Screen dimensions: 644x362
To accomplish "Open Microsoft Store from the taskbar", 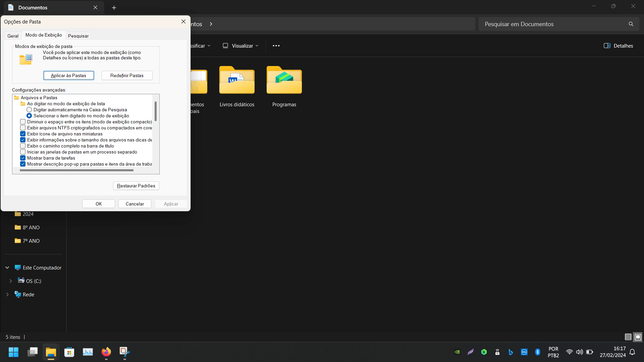I will (69, 352).
